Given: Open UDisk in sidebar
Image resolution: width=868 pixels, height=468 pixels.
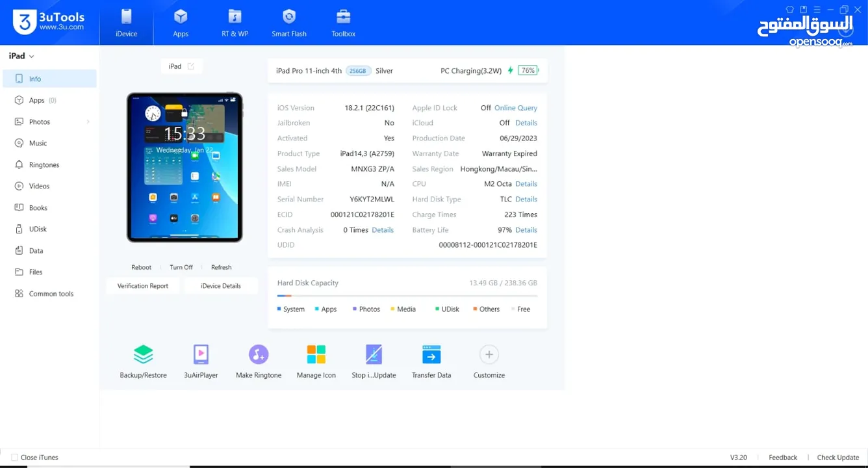Looking at the screenshot, I should coord(50,229).
